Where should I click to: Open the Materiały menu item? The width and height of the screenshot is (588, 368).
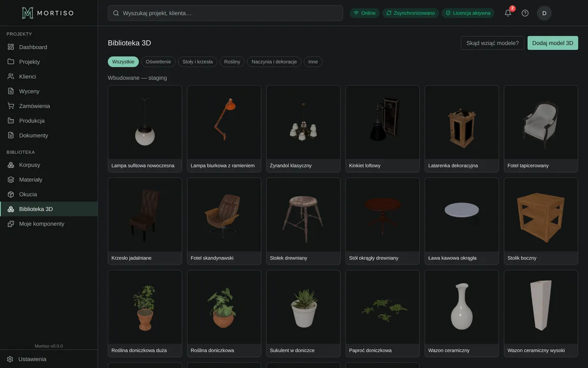click(49, 180)
